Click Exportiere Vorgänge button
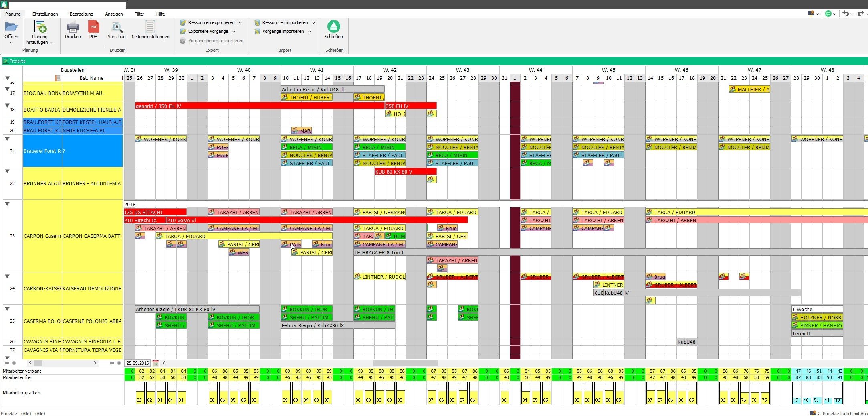 tap(208, 31)
